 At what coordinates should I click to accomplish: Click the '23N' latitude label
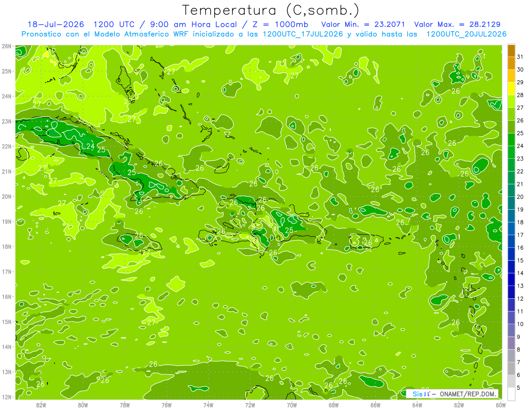pos(6,121)
